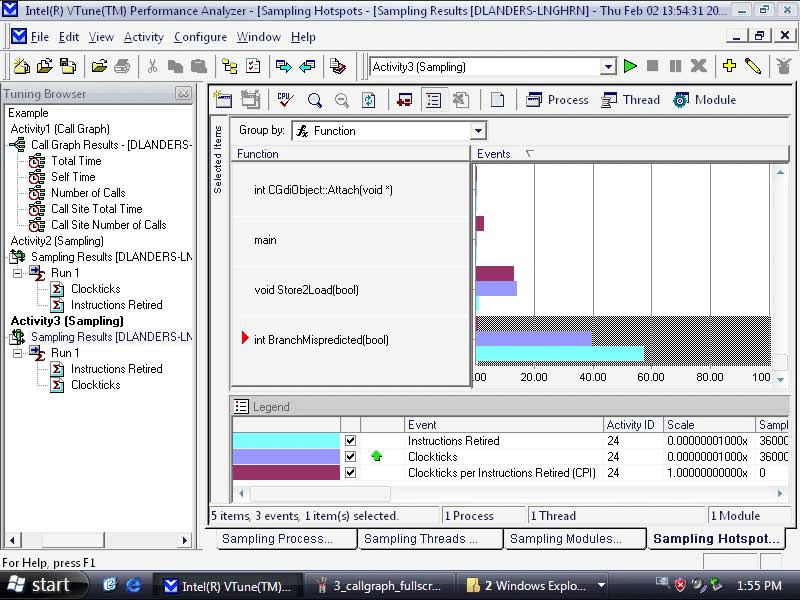Uncheck the Clockticks legend checkbox
The width and height of the screenshot is (800, 600).
coord(351,457)
